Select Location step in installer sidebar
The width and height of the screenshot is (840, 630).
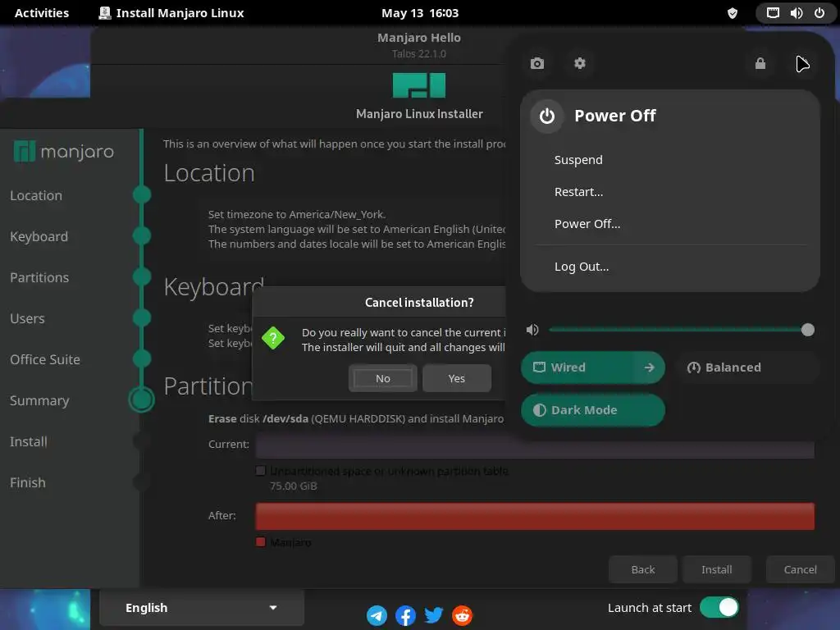coord(36,195)
